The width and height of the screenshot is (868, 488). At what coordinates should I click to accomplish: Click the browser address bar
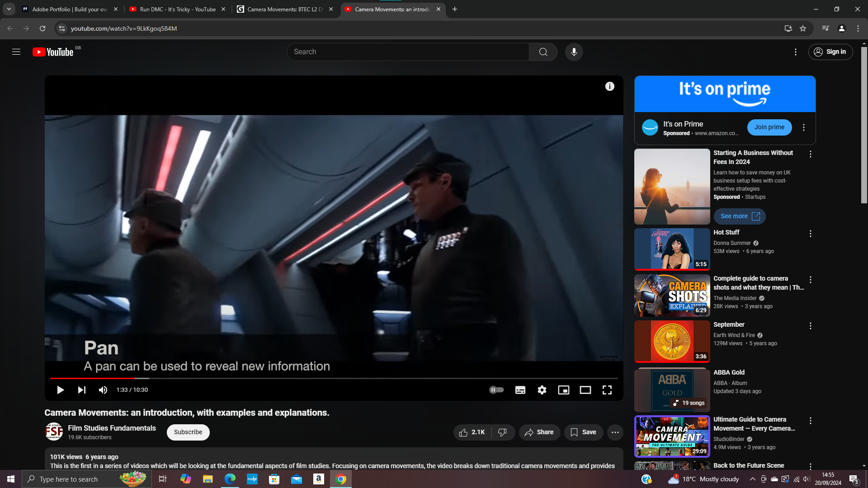pos(425,28)
